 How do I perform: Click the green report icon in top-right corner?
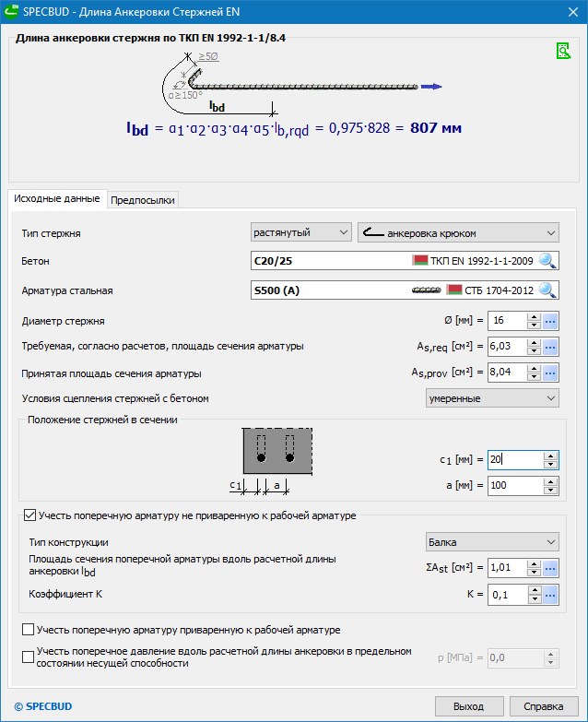[562, 51]
